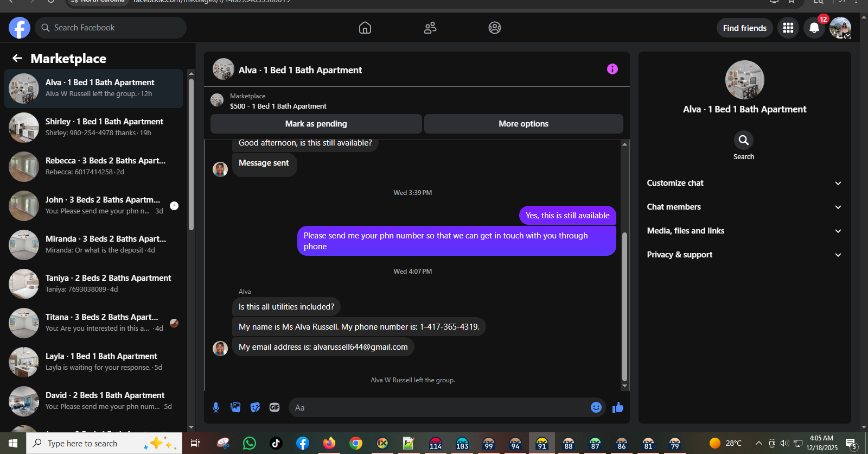Expand the Customize chat section
Viewport: 868px width, 454px height.
(744, 183)
